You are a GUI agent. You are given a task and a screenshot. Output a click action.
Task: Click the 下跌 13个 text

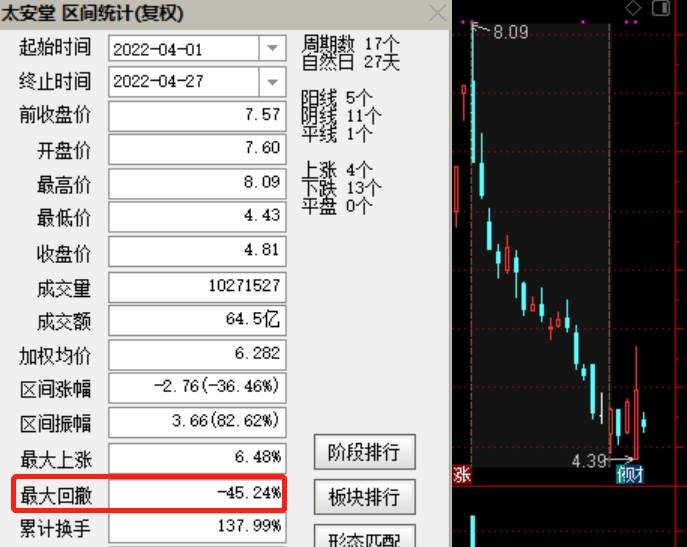(x=341, y=188)
